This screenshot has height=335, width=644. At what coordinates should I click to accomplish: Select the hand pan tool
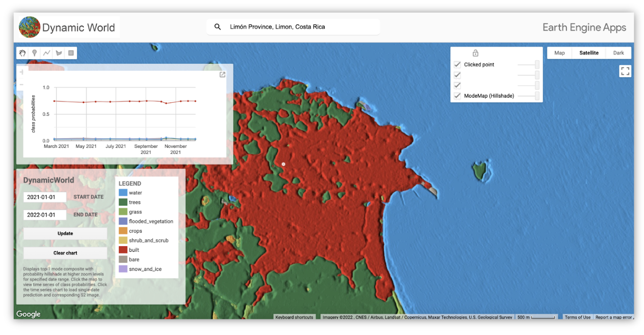(23, 53)
